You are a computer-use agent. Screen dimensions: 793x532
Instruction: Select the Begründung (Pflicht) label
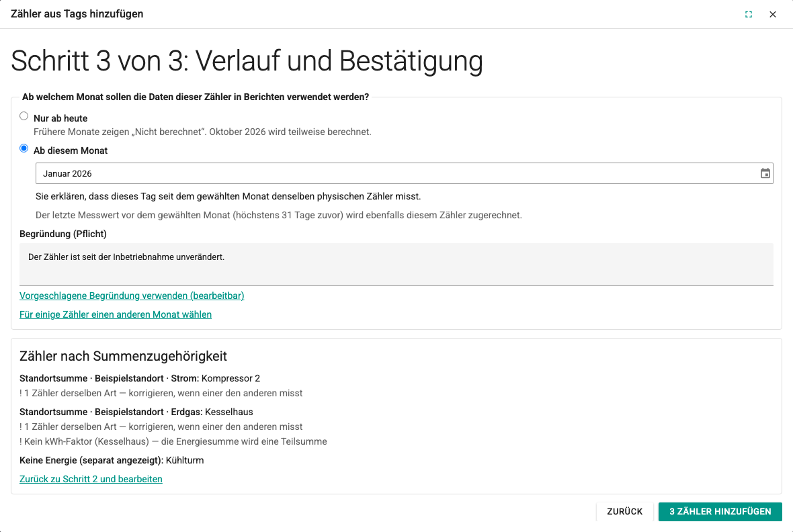coord(63,234)
